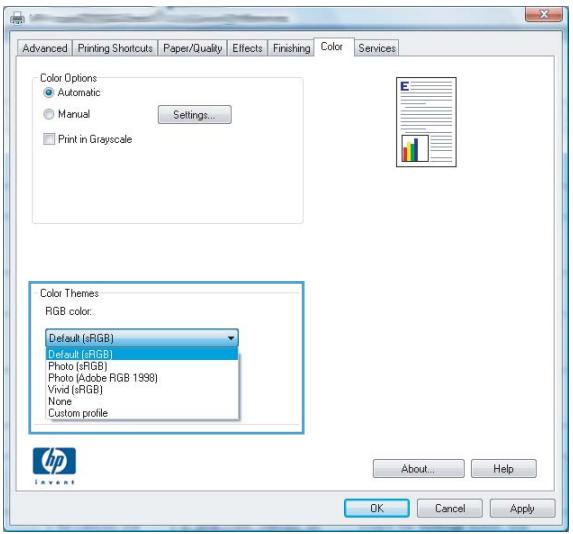Image resolution: width=573 pixels, height=534 pixels.
Task: Confirm with the OK button
Action: coord(377,508)
